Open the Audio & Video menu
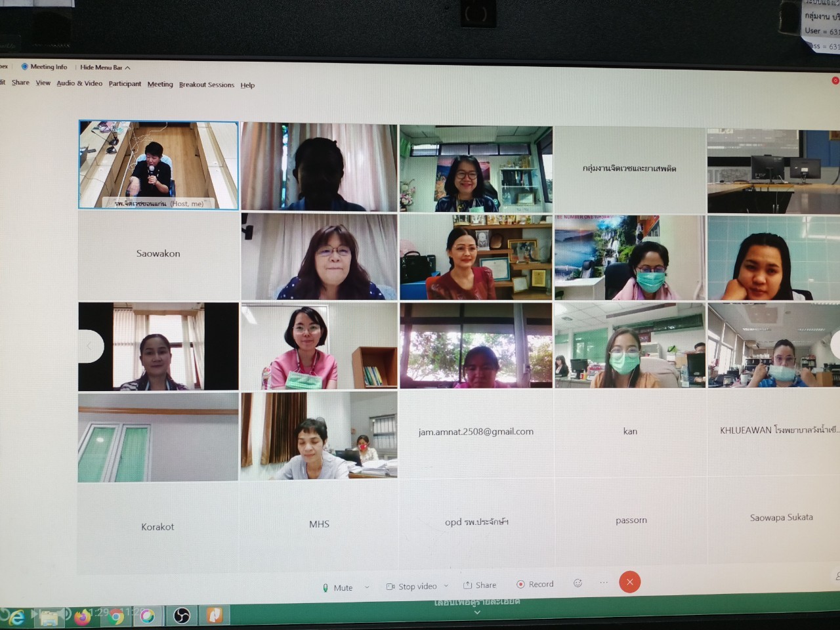Image resolution: width=840 pixels, height=630 pixels. [79, 83]
